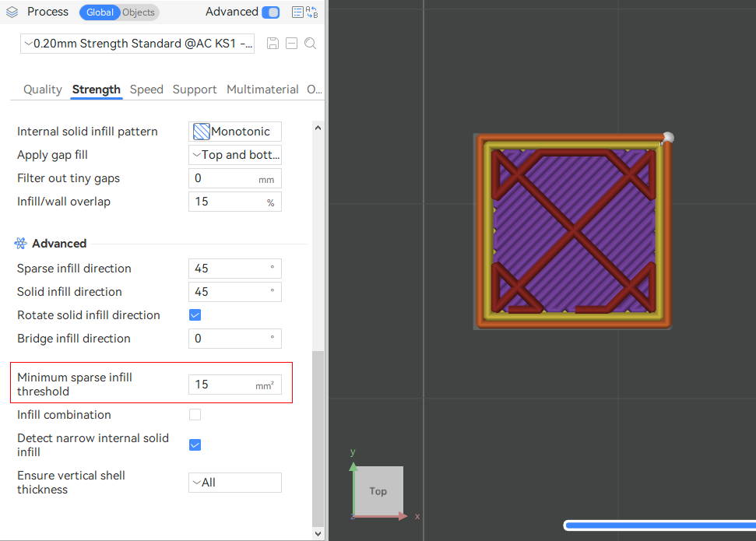Switch to the Quality tab
The width and height of the screenshot is (756, 541).
pyautogui.click(x=43, y=90)
